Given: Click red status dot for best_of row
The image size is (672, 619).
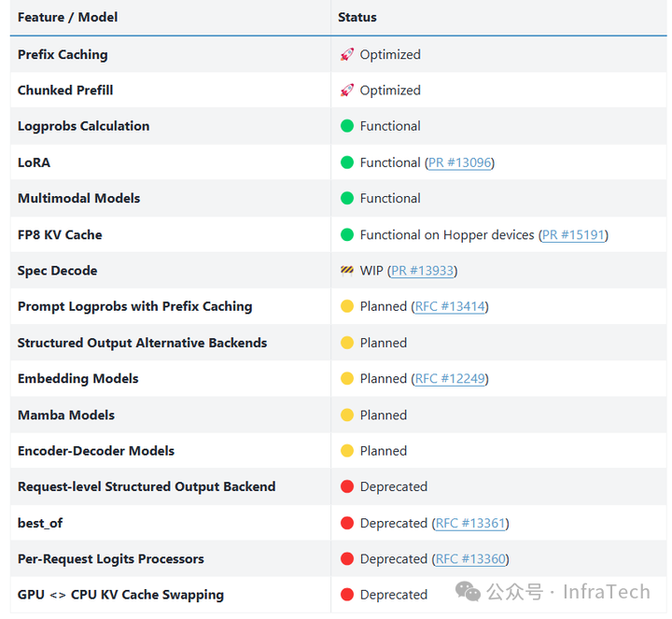Looking at the screenshot, I should tap(347, 524).
